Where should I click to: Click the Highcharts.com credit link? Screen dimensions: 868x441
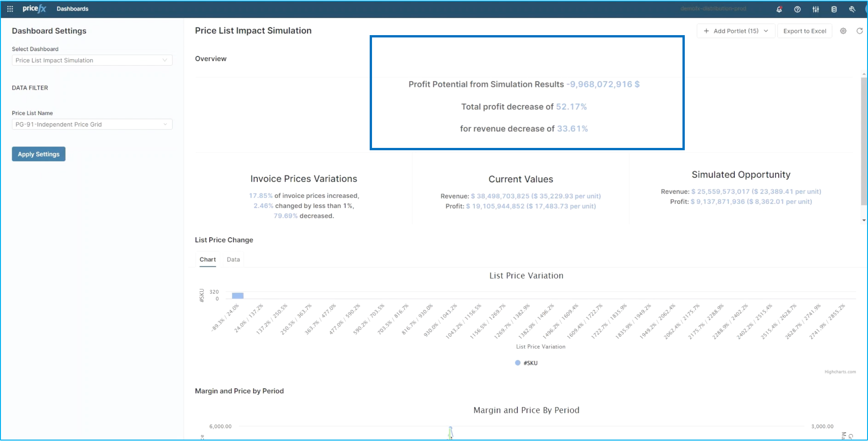840,372
